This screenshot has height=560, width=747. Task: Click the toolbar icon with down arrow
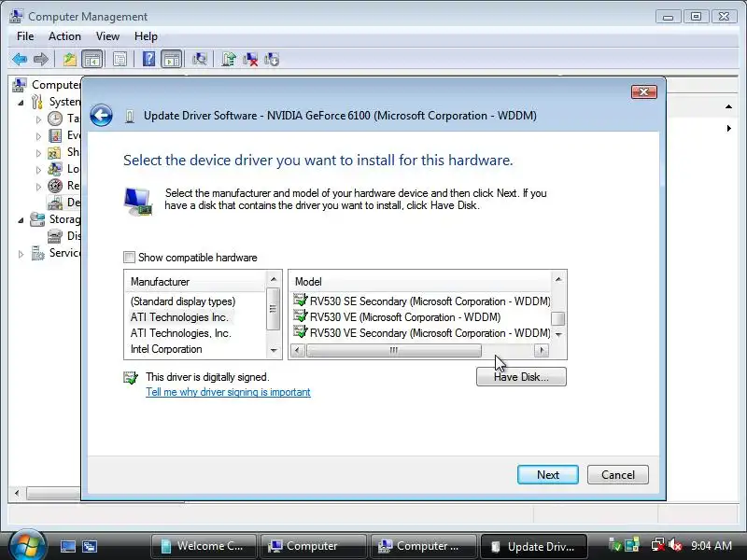[x=272, y=60]
